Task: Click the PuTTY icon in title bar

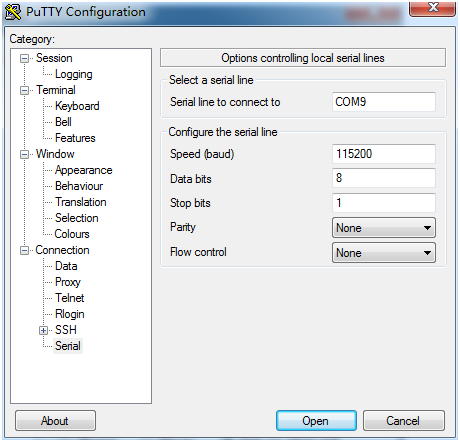Action: point(13,12)
